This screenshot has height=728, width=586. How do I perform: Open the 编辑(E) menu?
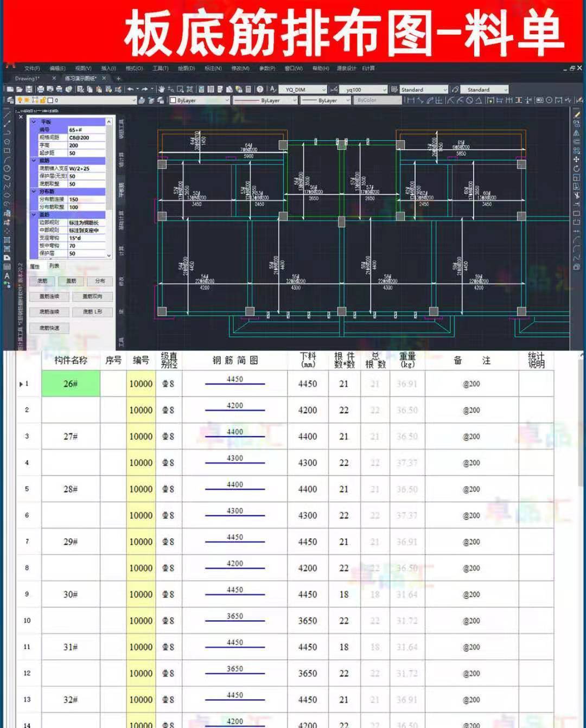point(57,68)
